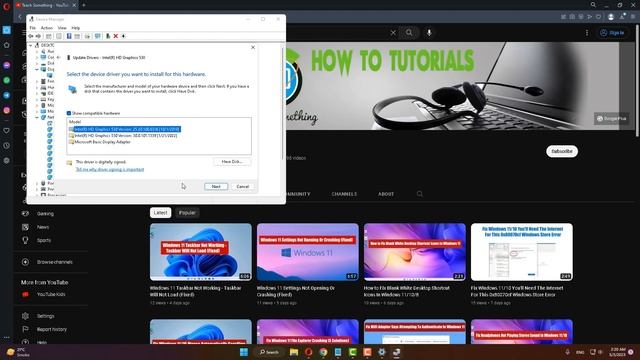The image size is (640, 360).
Task: Click the YouTube page vertical scrollbar
Action: coord(637,80)
